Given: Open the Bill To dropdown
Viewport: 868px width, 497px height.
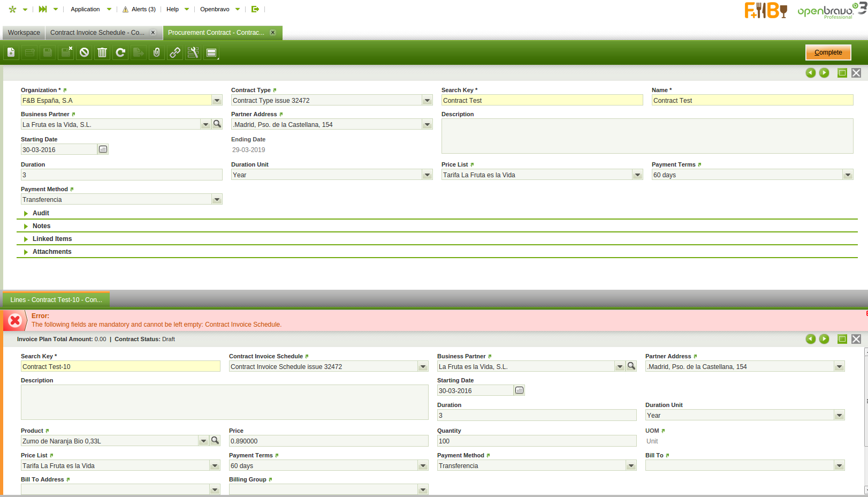Looking at the screenshot, I should (839, 466).
